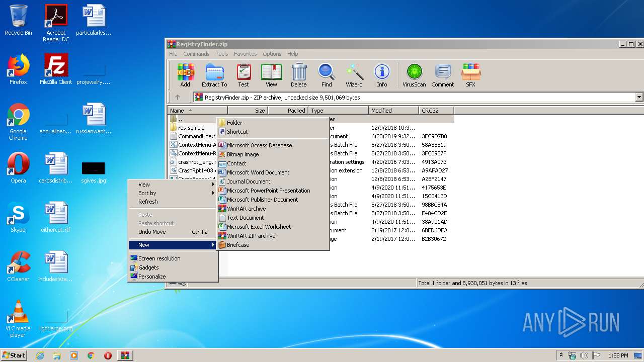Viewport: 644px width, 362px height.
Task: Open the Tools menu
Action: 222,54
